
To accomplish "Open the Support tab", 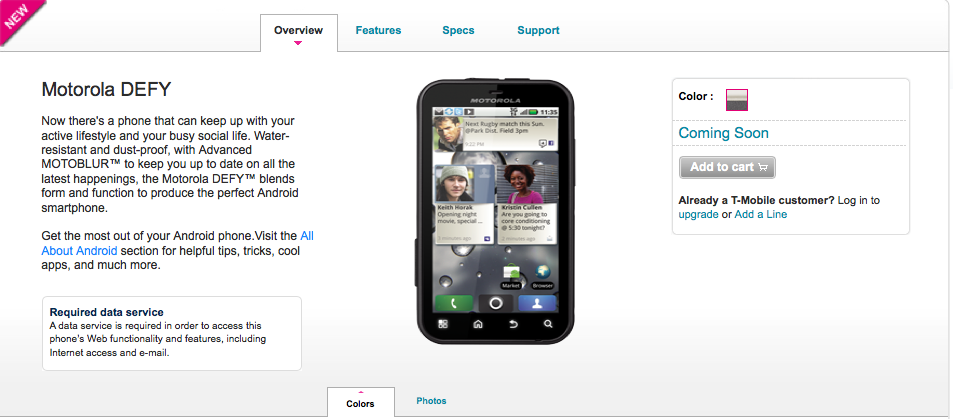I will click(x=538, y=30).
